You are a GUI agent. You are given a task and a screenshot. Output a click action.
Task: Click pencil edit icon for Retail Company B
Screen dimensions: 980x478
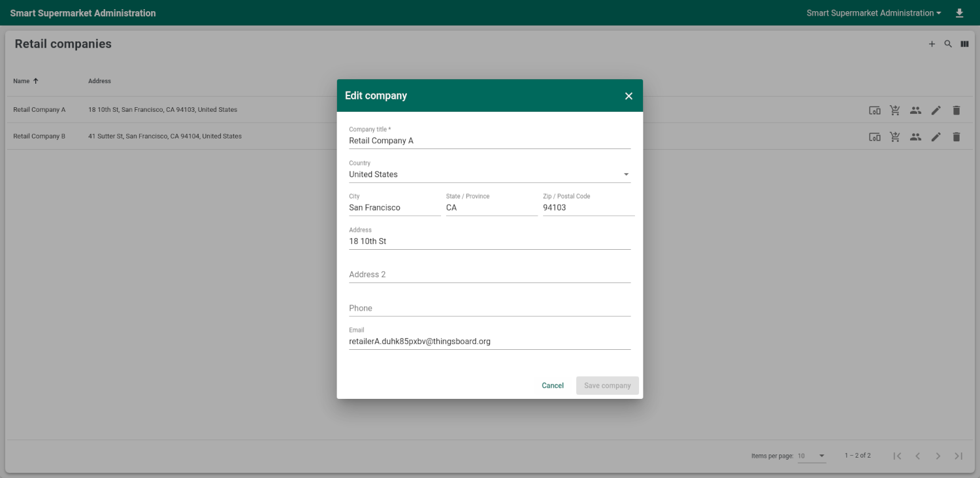pyautogui.click(x=936, y=137)
